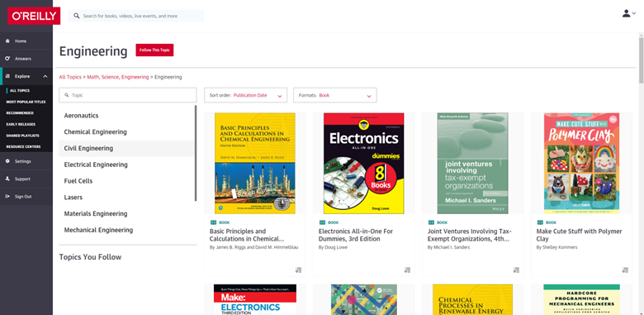Add Joint Ventures book to playlist icon
The image size is (644, 315).
tap(517, 270)
